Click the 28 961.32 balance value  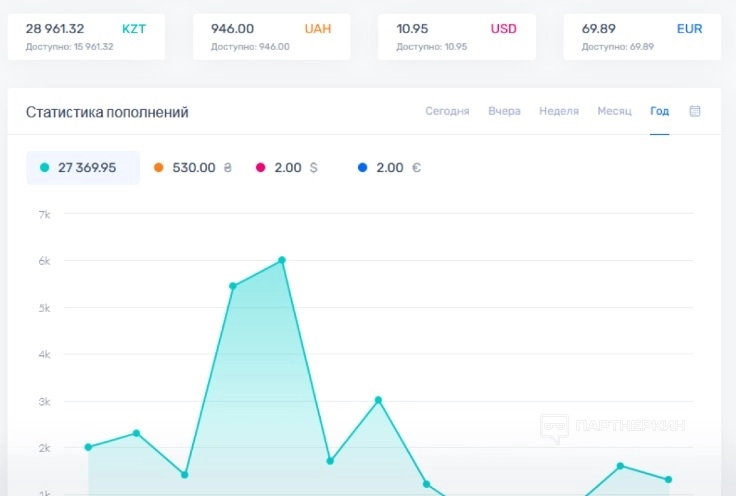click(x=55, y=29)
